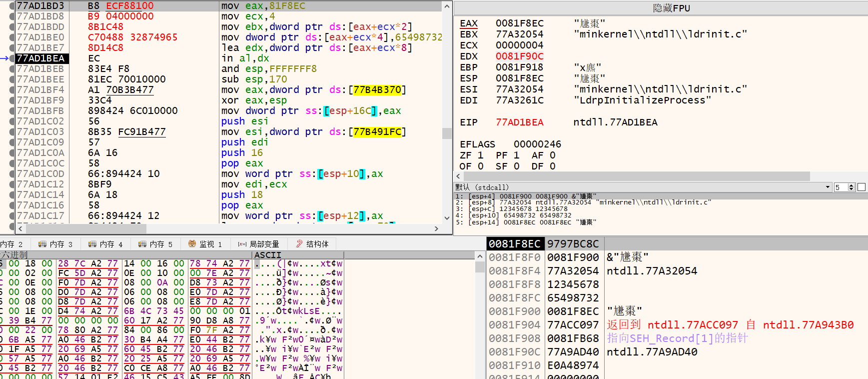This screenshot has width=868, height=379.
Task: Switch to the 内存 3 tab
Action: 55,244
